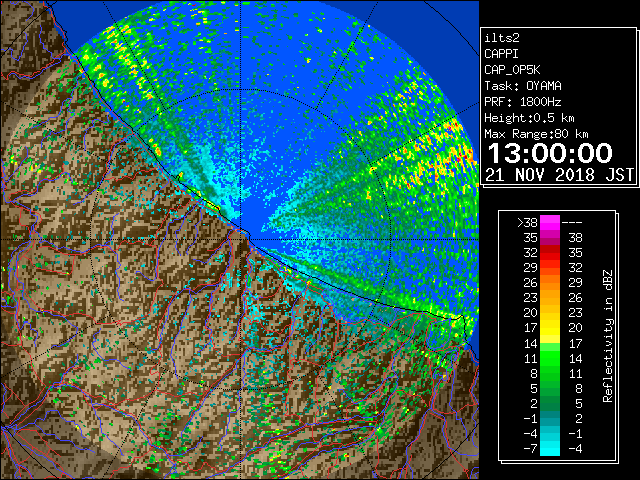Select the ilts2 label in info box
Image resolution: width=640 pixels, height=480 pixels.
coord(502,38)
